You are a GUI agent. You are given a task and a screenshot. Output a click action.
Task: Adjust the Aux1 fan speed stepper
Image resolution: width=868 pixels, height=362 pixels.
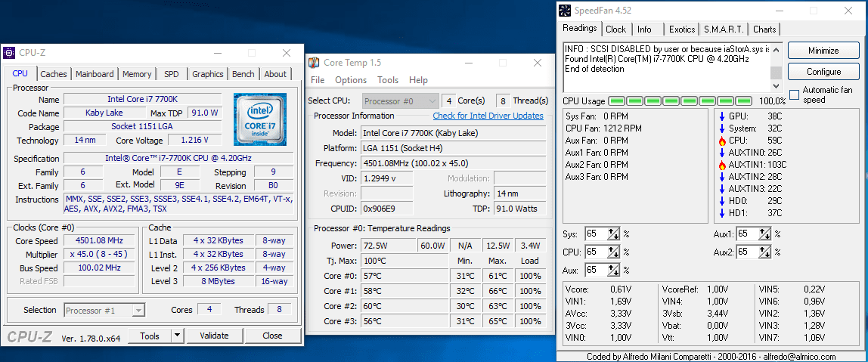click(x=764, y=234)
